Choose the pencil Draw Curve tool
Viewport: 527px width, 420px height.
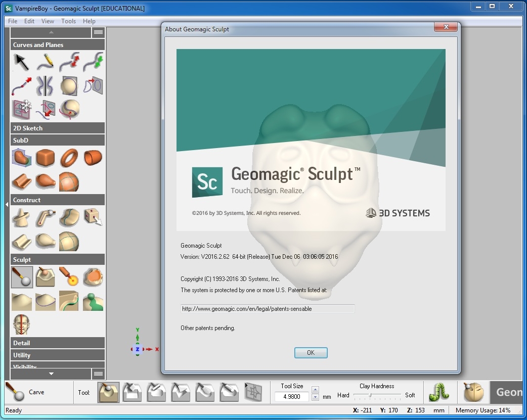(46, 62)
